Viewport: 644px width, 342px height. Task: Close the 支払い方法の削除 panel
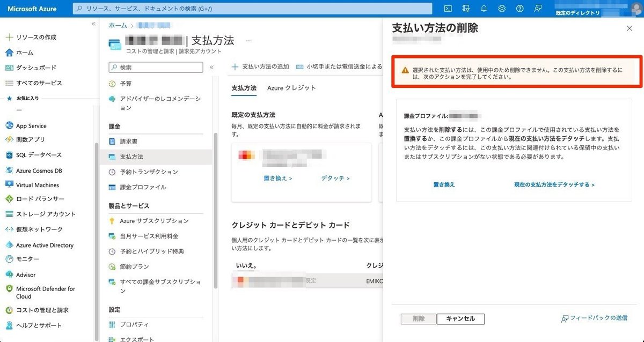[x=630, y=28]
